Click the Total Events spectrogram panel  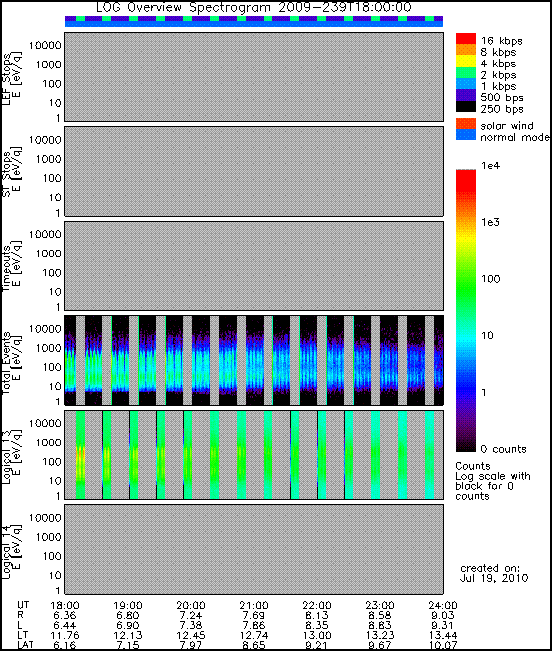pos(254,360)
